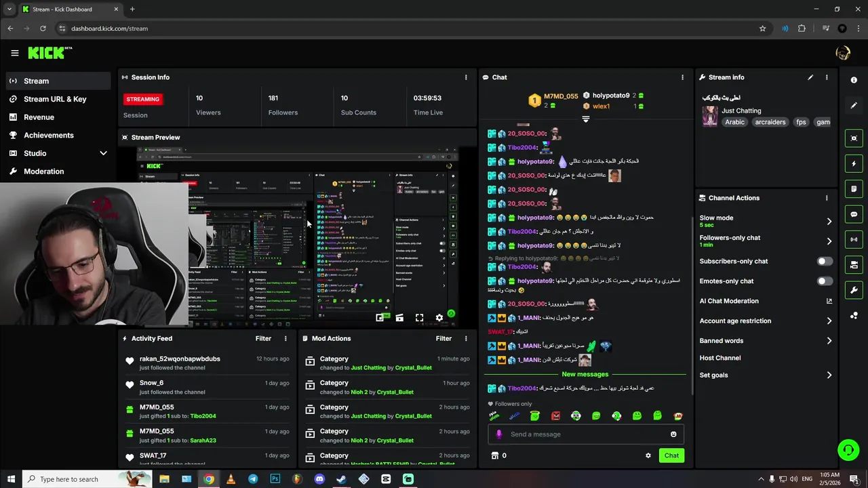Click the camera channel-actions sidebar icon
This screenshot has width=868, height=488.
pos(854,264)
